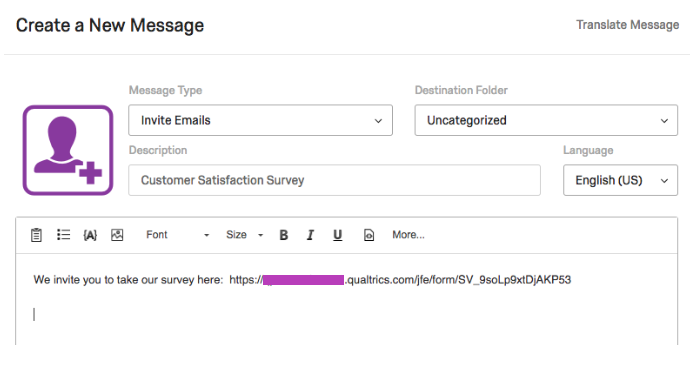Click the paste from clipboard toolbar icon

click(x=36, y=235)
